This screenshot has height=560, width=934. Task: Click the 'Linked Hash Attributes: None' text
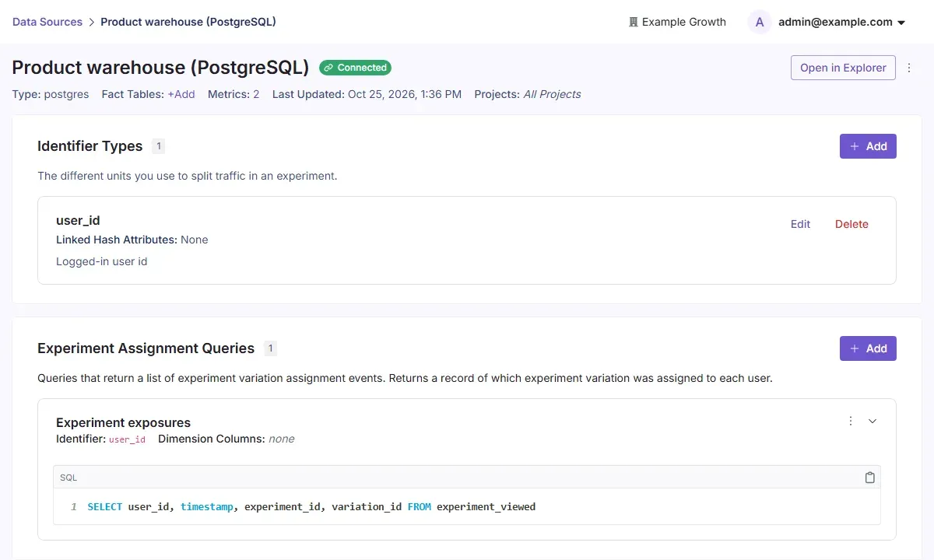[132, 240]
